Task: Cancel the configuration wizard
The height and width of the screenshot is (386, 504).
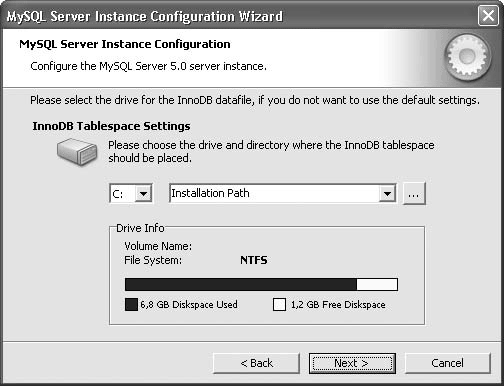Action: click(447, 363)
